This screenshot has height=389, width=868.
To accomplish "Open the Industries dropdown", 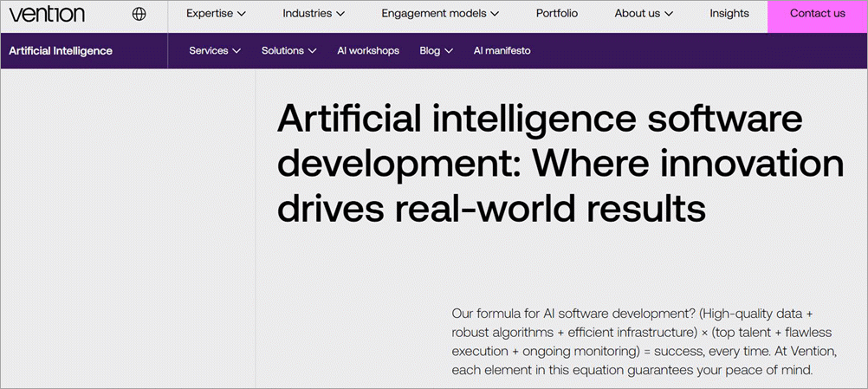I will click(314, 14).
